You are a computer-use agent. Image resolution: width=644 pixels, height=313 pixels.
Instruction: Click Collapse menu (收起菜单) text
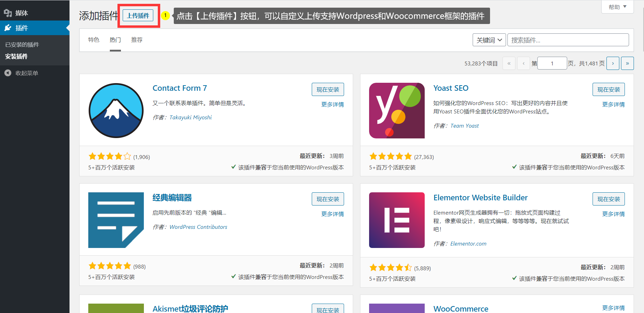[27, 73]
